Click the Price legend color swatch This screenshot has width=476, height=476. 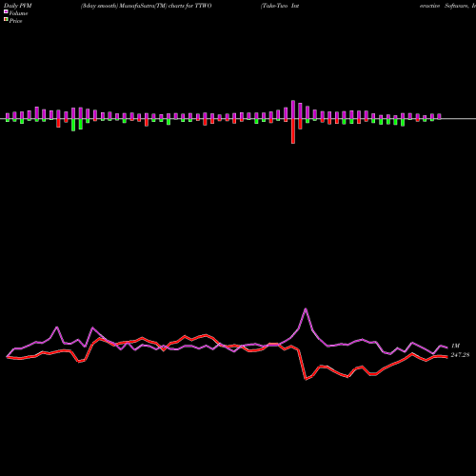tap(6, 20)
